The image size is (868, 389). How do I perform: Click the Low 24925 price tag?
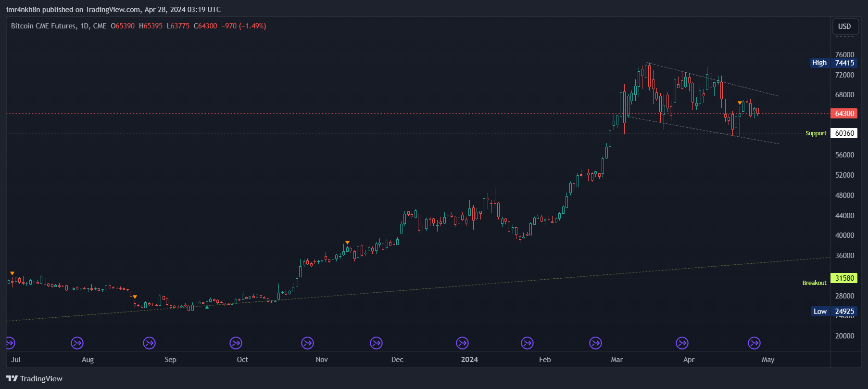(x=834, y=311)
